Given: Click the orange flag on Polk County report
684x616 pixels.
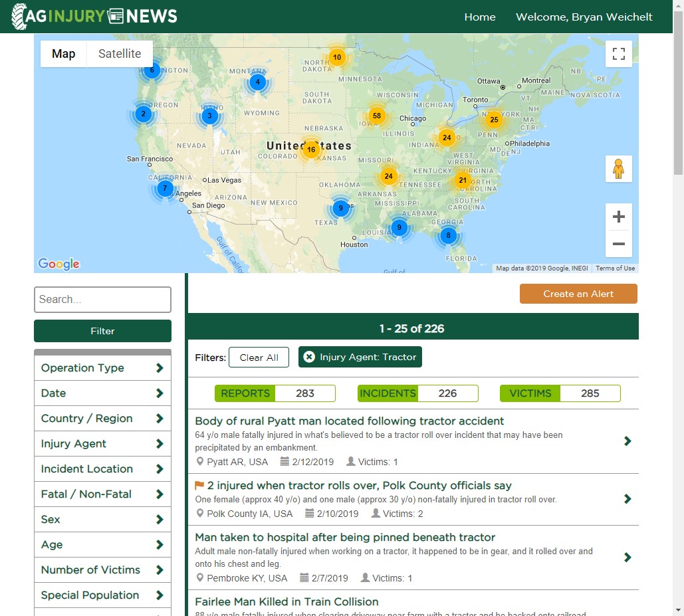Looking at the screenshot, I should (199, 485).
